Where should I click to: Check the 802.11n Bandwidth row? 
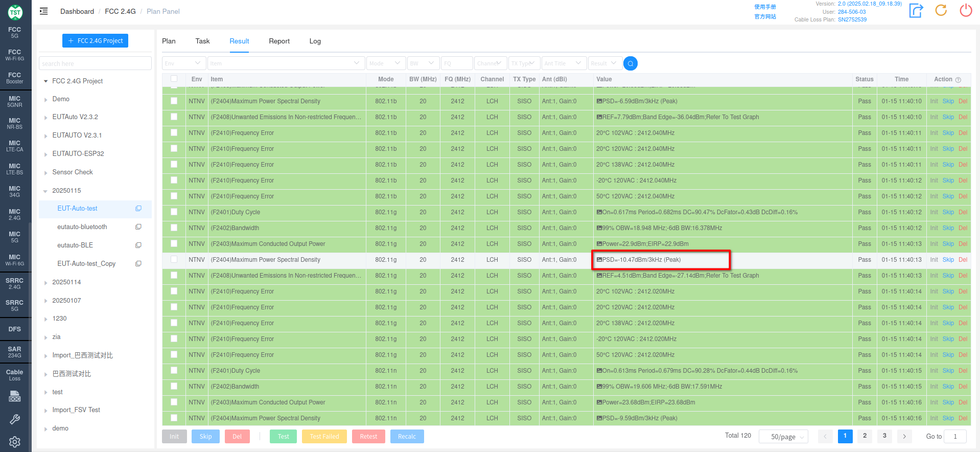pyautogui.click(x=174, y=387)
